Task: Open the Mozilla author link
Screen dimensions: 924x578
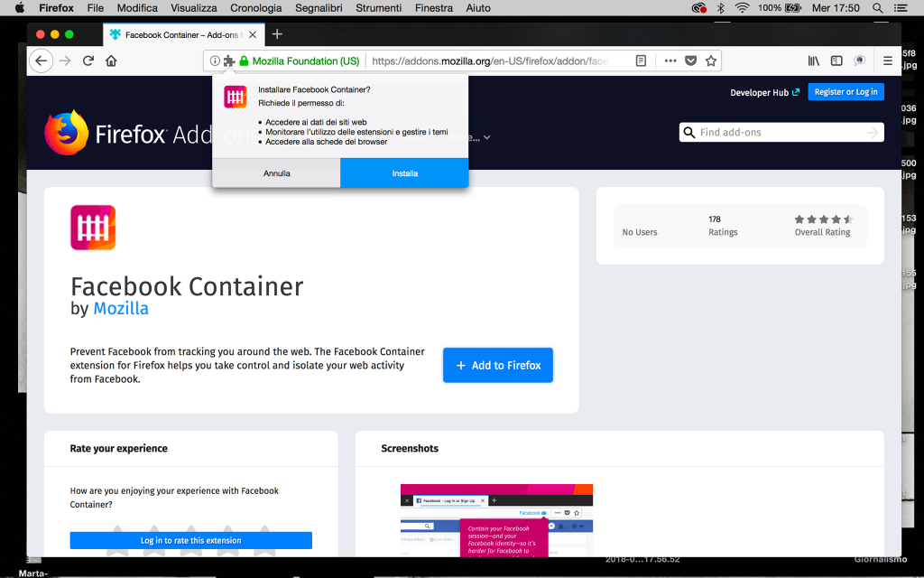Action: tap(121, 309)
